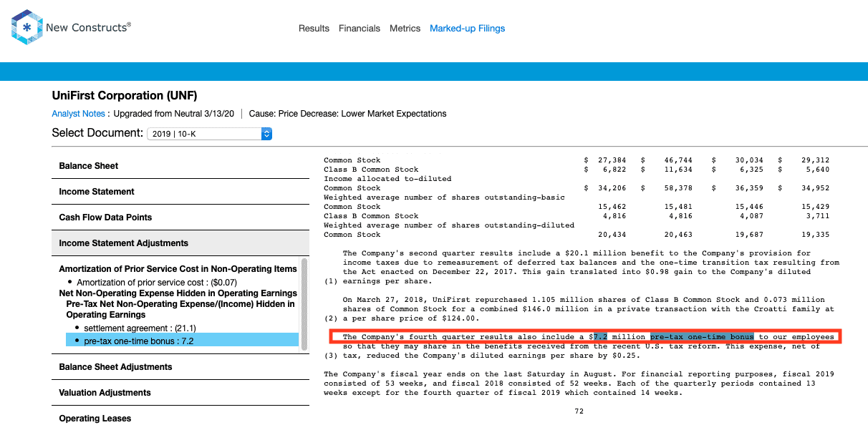Click 'Cause: Price Decrease: Lower Market Expectations' text
868x430 pixels.
pos(347,114)
